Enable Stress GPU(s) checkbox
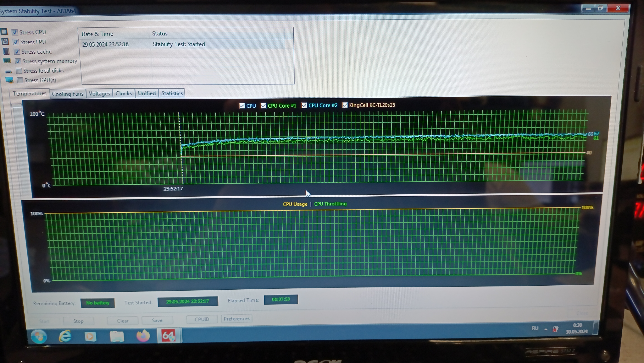This screenshot has height=363, width=644. (x=20, y=80)
